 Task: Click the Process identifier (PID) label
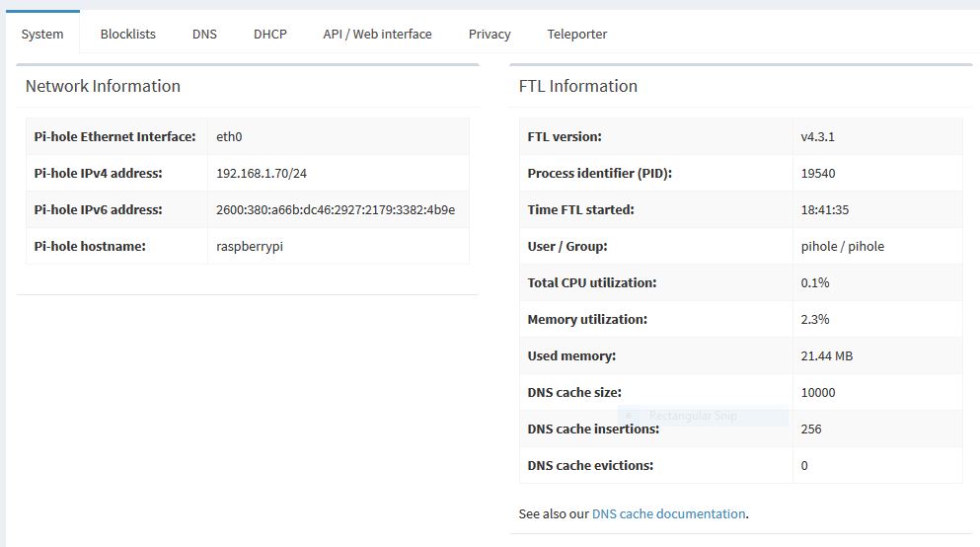tap(600, 173)
